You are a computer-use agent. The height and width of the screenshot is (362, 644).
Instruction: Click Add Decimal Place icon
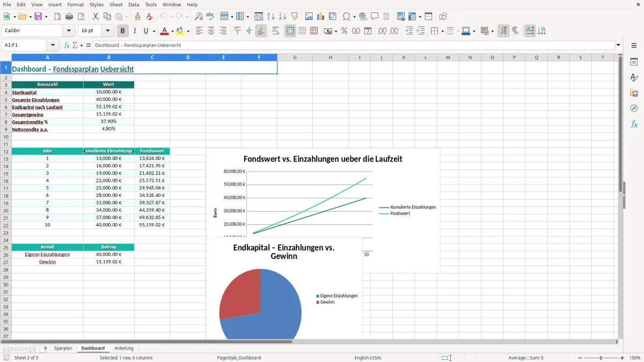[x=382, y=31]
